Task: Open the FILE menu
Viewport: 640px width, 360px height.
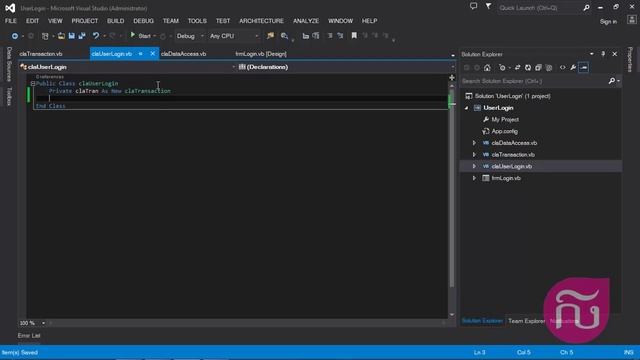Action: click(11, 21)
